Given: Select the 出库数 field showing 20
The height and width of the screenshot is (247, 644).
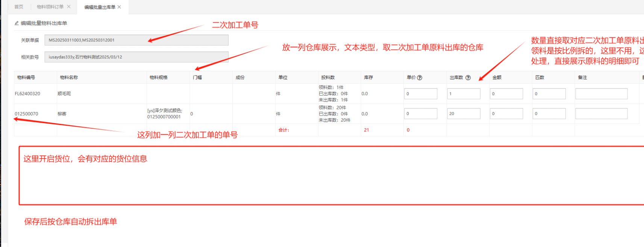Looking at the screenshot, I should [464, 114].
